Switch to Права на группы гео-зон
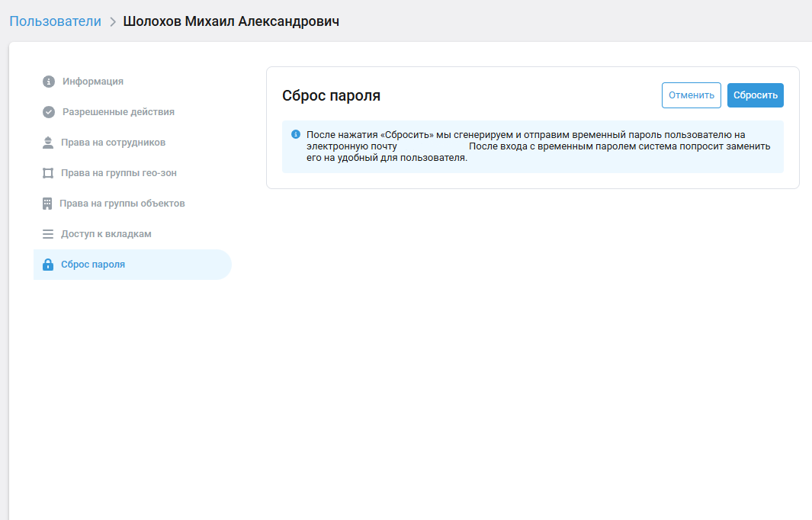The width and height of the screenshot is (812, 520). pos(119,173)
